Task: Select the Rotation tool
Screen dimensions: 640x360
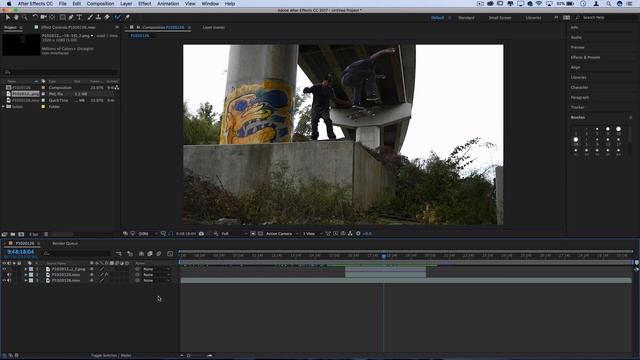Action: 35,18
